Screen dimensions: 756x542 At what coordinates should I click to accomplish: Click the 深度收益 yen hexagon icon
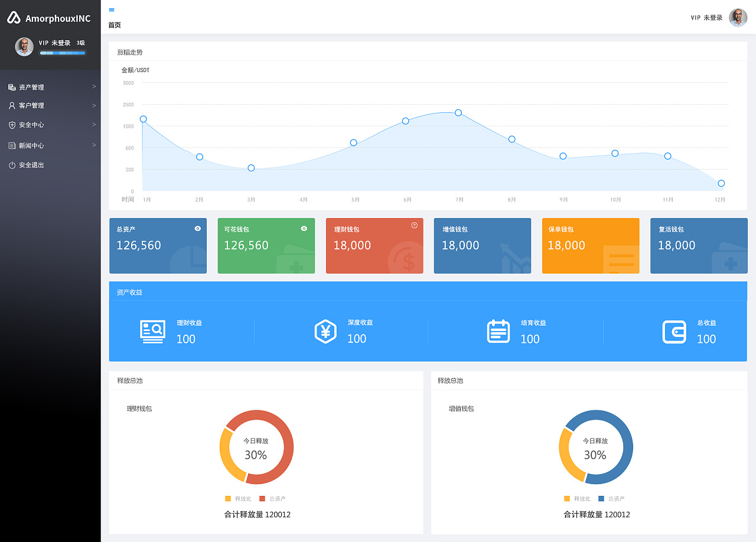tap(325, 331)
